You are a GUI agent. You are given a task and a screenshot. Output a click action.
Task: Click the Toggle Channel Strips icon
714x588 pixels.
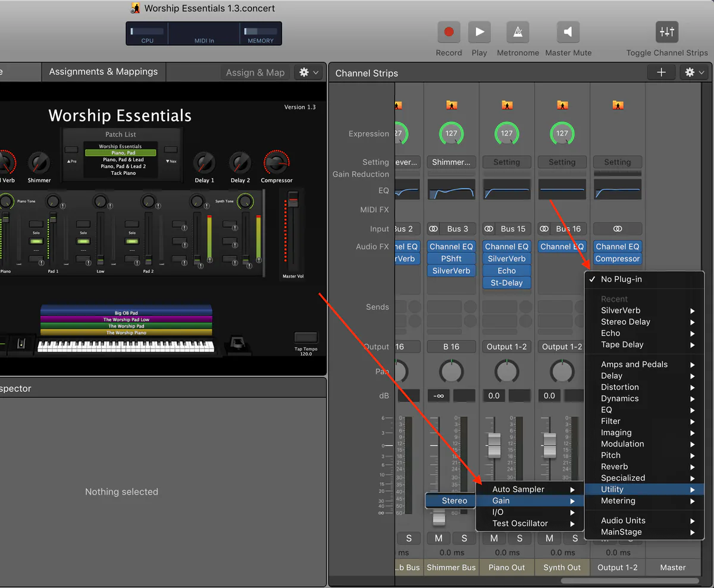667,32
